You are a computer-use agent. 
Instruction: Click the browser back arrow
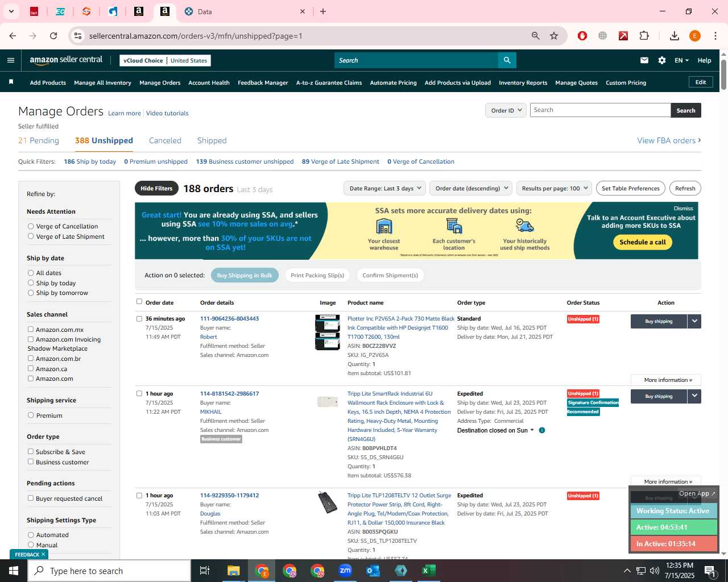pos(13,36)
